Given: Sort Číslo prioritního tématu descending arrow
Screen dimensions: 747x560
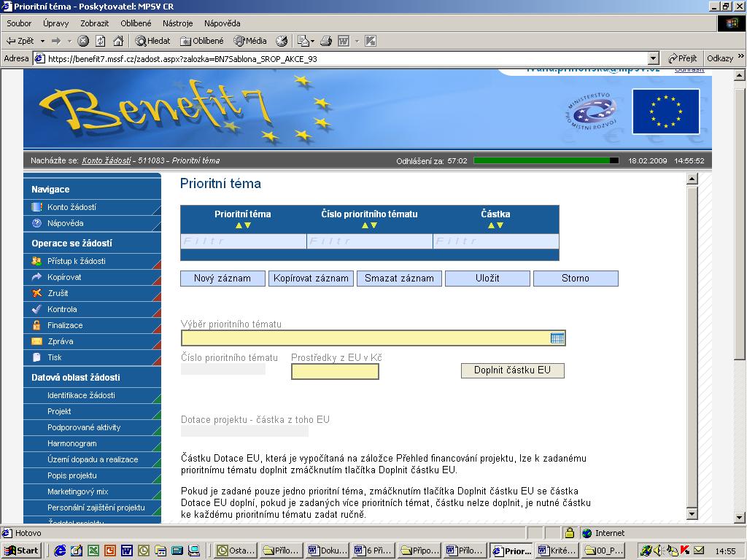Looking at the screenshot, I should click(x=374, y=226).
